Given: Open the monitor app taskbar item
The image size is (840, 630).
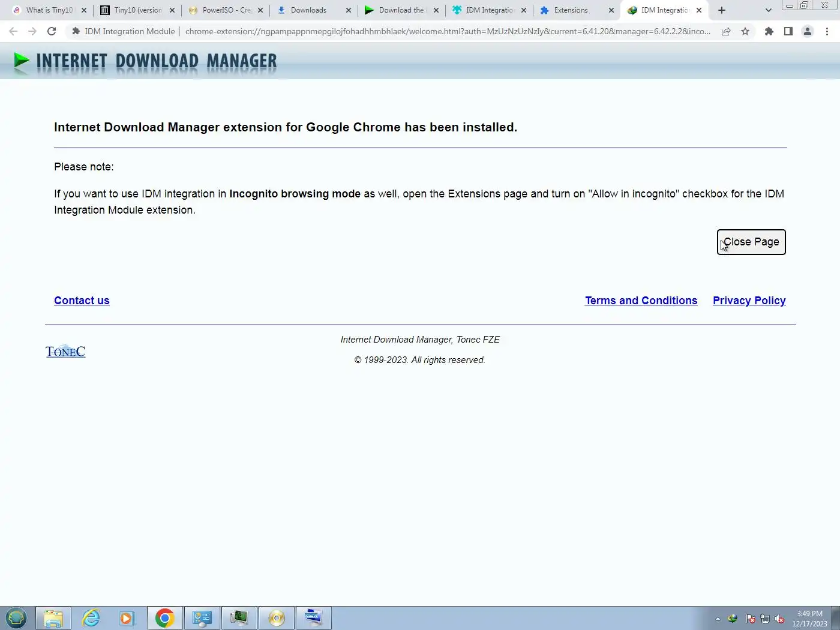Looking at the screenshot, I should click(239, 618).
